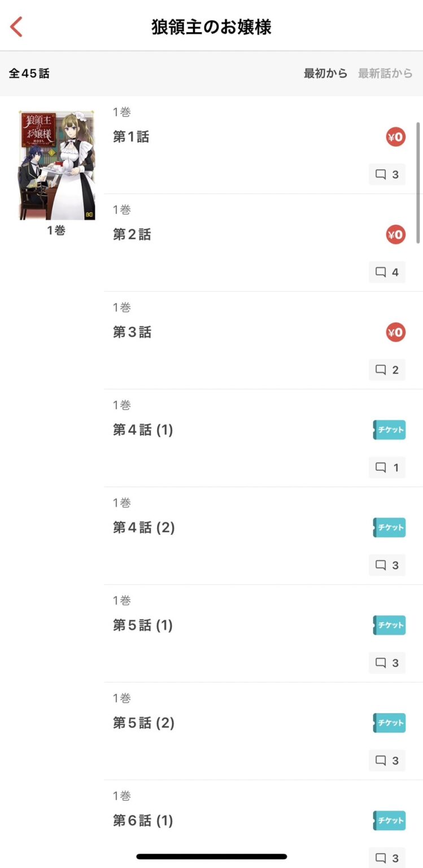Open comments for 第1話
The image size is (423, 868).
[x=387, y=175]
